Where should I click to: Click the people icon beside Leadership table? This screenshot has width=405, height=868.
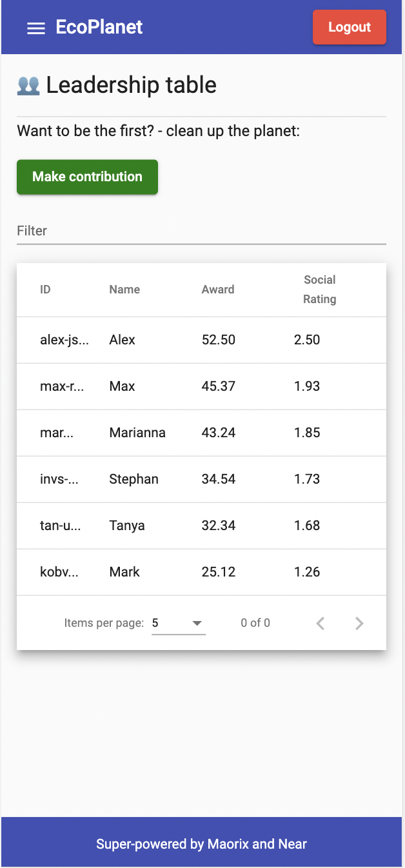(28, 85)
